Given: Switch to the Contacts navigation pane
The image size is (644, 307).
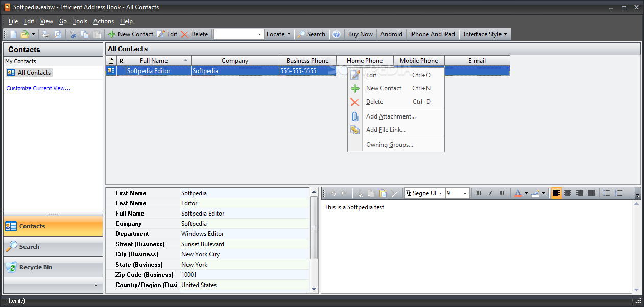Looking at the screenshot, I should [x=53, y=226].
